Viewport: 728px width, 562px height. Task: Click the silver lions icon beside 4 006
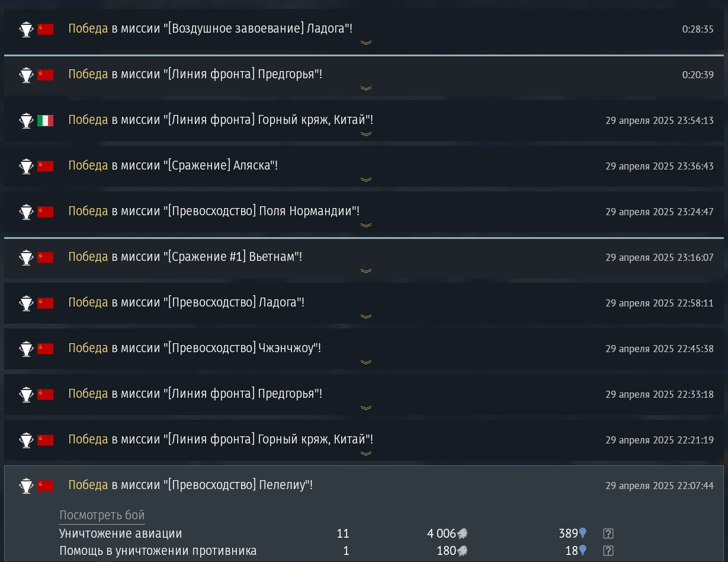pos(463,534)
